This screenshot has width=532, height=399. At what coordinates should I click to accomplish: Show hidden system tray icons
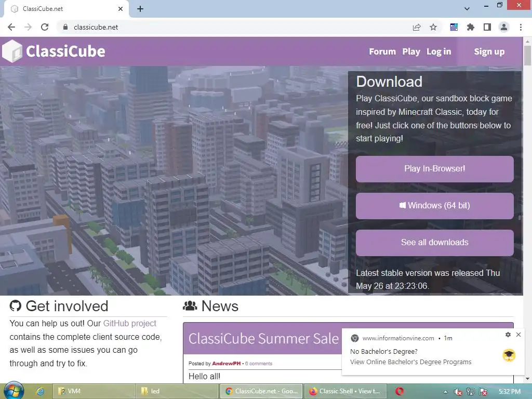click(x=445, y=392)
